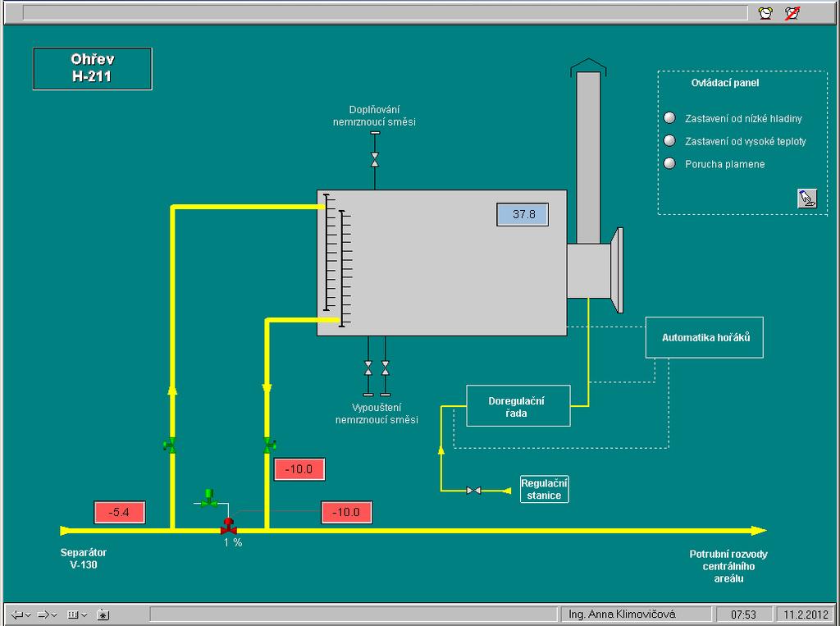
Task: Toggle Porucha plamene indicator
Action: pos(669,163)
